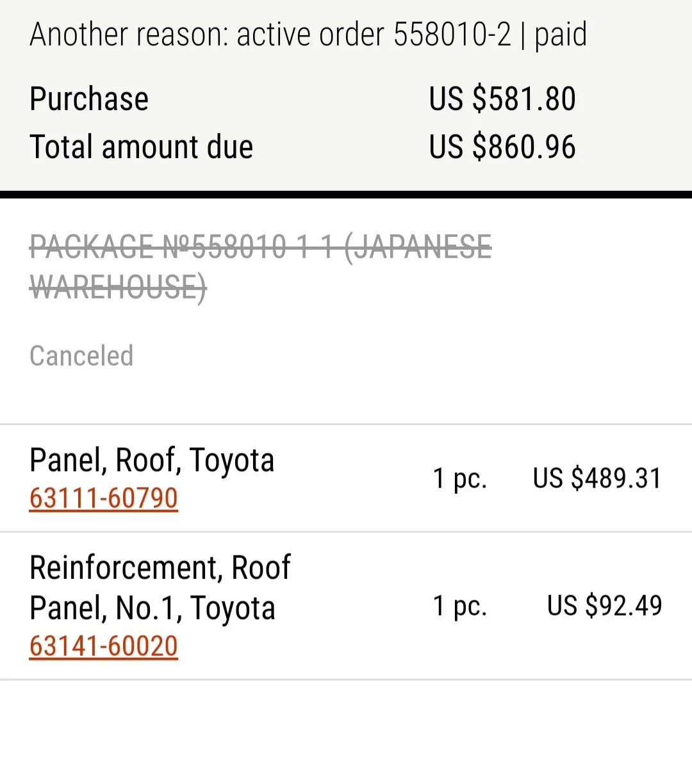
Task: Open part number 63141-60020 link
Action: pyautogui.click(x=103, y=646)
